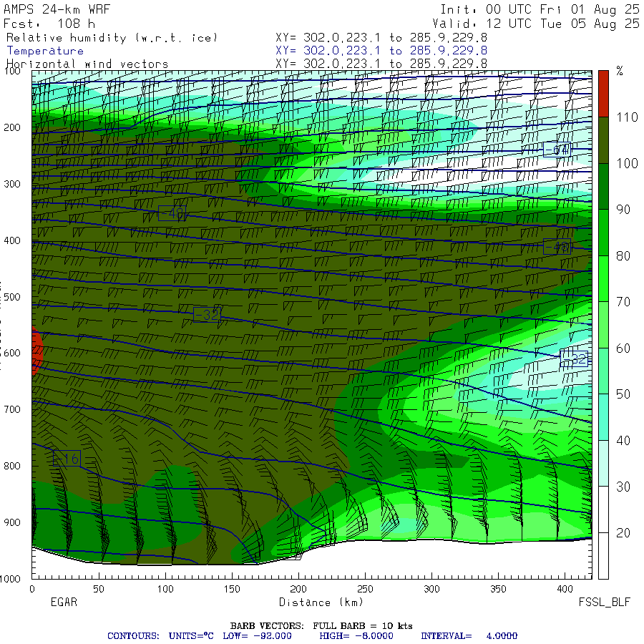Click the "Horizontal wind vectors" field label
644x644 pixels.
pos(87,64)
